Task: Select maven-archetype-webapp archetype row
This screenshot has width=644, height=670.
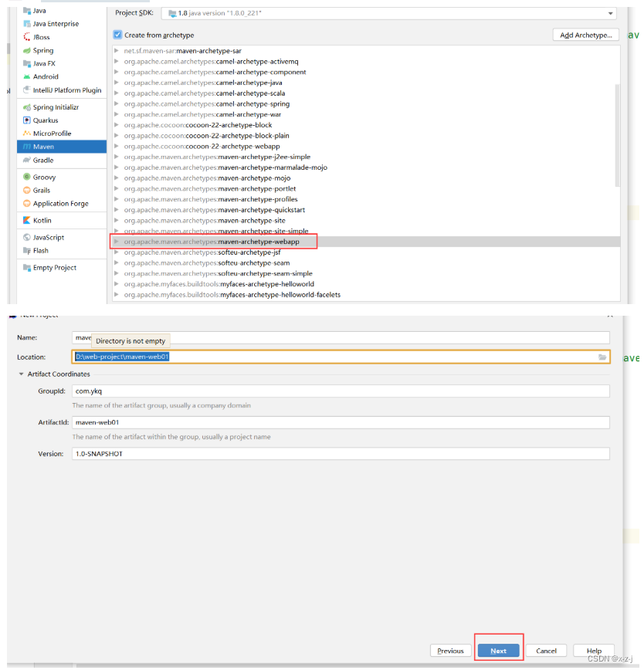Action: (366, 242)
